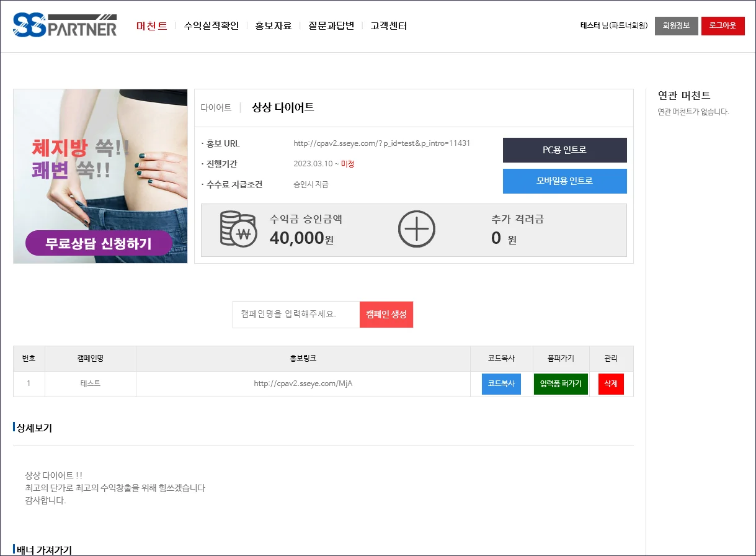Open the 모바일용 인트로 button

pyautogui.click(x=565, y=181)
